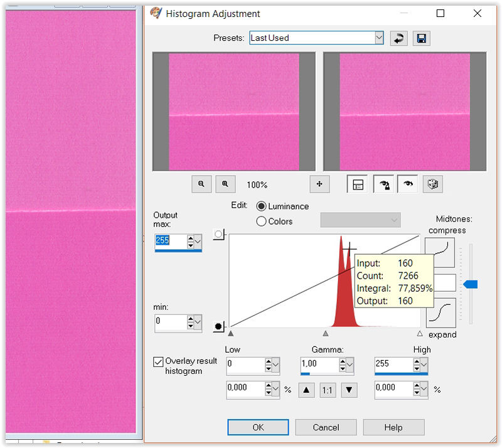Click the zoom out magnifier icon

point(201,184)
